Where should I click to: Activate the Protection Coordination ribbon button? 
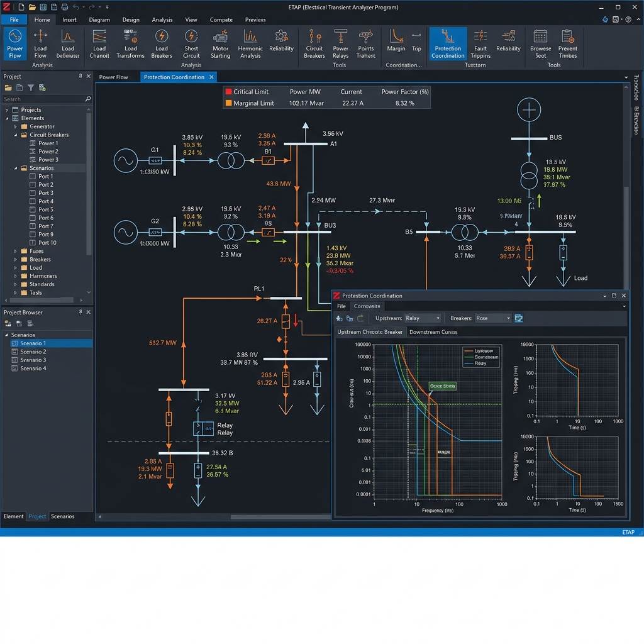click(x=448, y=44)
